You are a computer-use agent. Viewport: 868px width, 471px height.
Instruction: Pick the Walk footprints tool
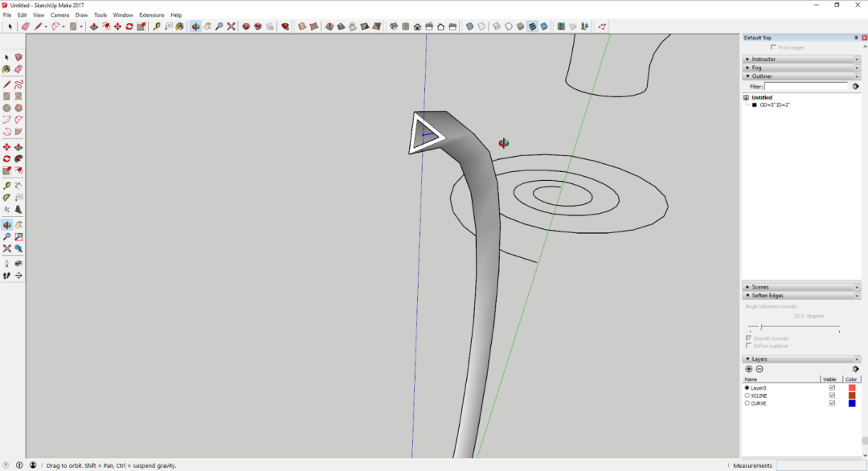point(6,276)
